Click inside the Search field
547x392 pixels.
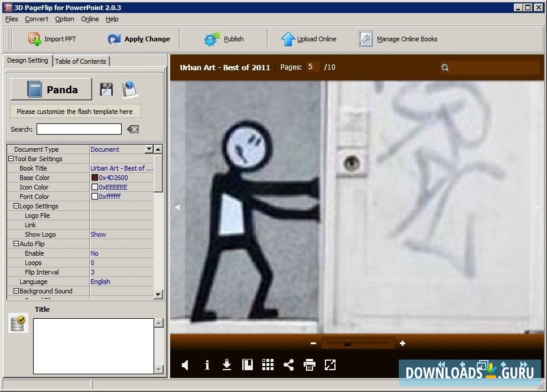(79, 129)
